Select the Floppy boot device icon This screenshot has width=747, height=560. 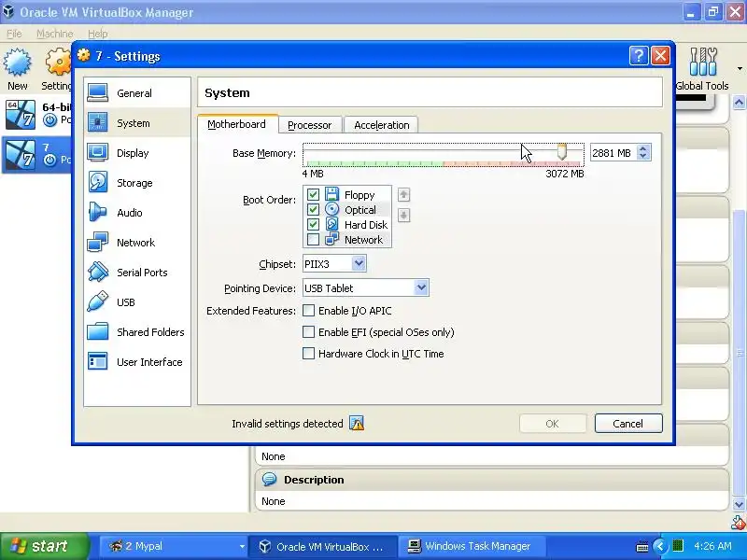coord(332,194)
